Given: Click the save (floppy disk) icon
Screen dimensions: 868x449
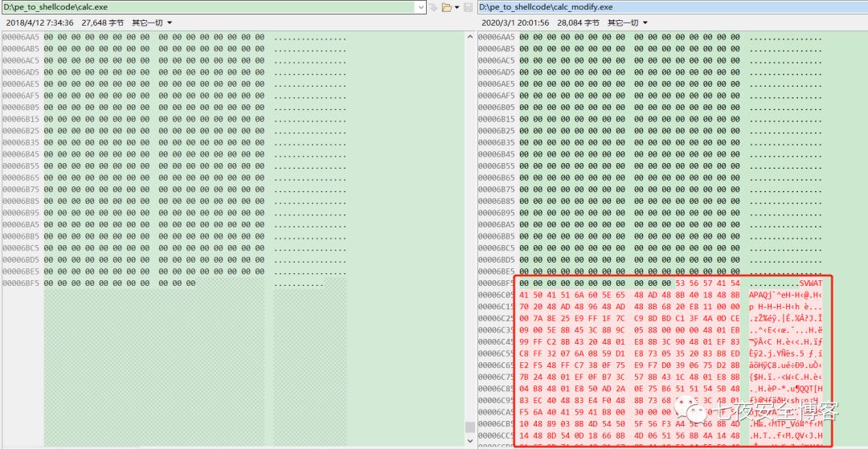Looking at the screenshot, I should click(469, 7).
